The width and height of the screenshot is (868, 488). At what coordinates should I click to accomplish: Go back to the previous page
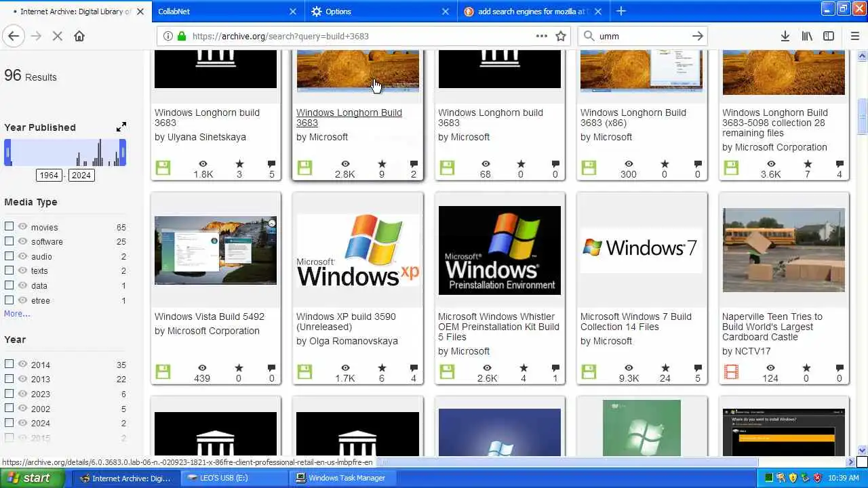[x=14, y=36]
